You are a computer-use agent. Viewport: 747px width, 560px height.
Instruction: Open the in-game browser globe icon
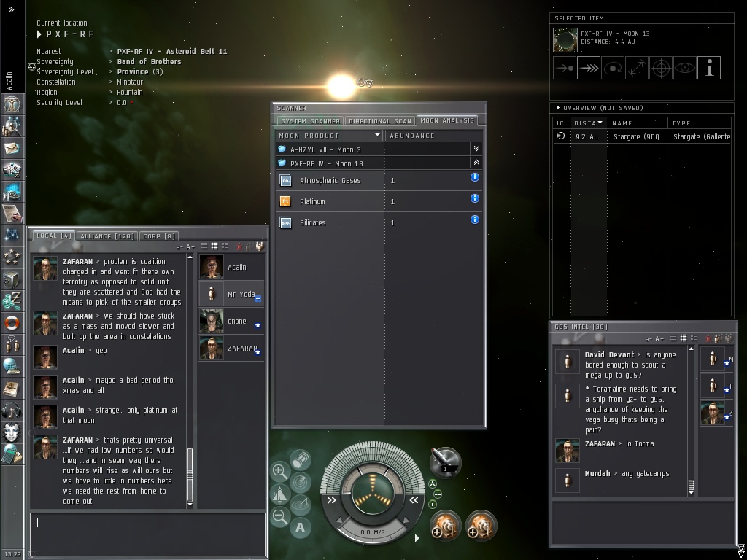point(12,366)
